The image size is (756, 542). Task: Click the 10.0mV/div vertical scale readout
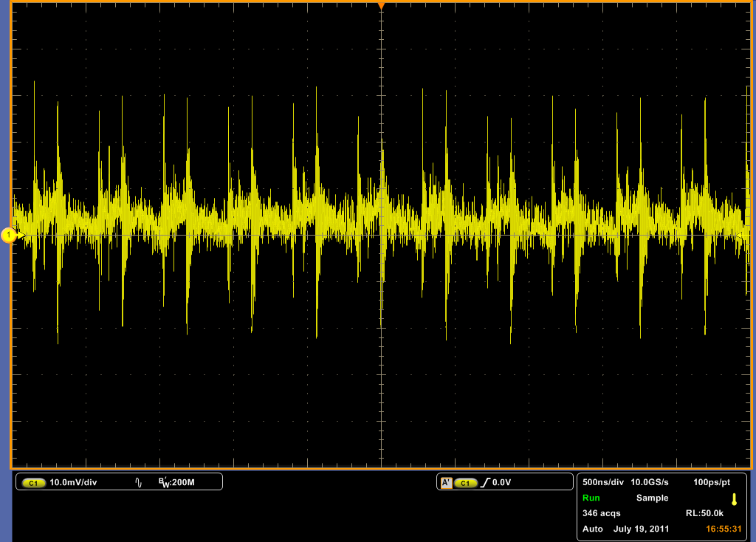73,482
